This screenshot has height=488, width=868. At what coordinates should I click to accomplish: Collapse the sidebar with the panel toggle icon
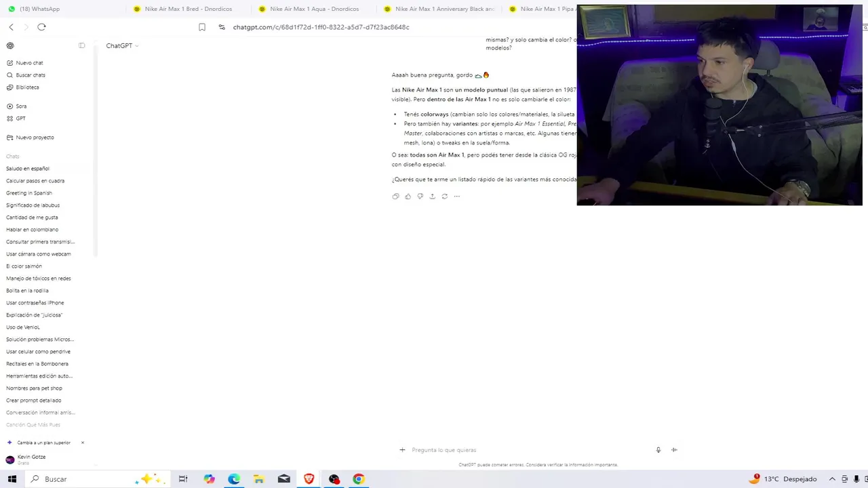tap(81, 45)
